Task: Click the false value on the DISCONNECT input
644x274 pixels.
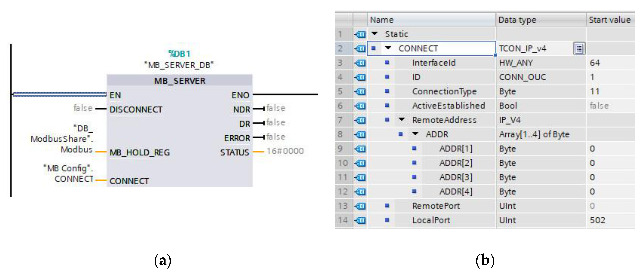Action: (83, 108)
